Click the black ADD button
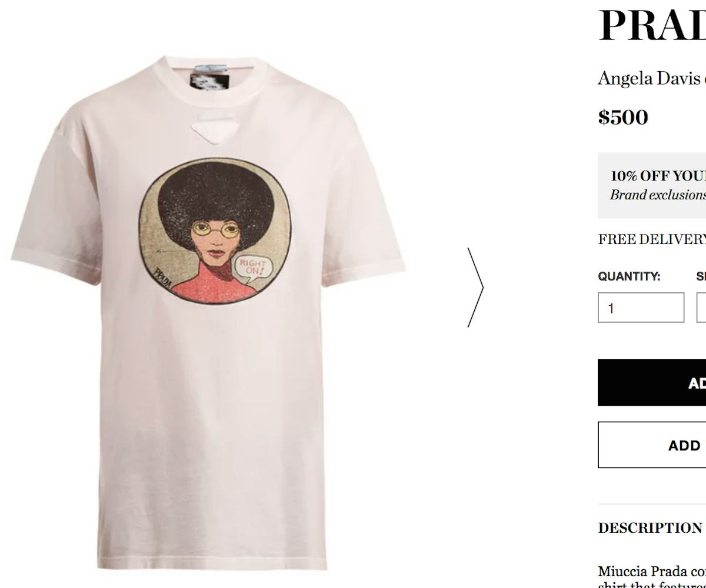Screen dimensions: 706x588 tap(652, 383)
